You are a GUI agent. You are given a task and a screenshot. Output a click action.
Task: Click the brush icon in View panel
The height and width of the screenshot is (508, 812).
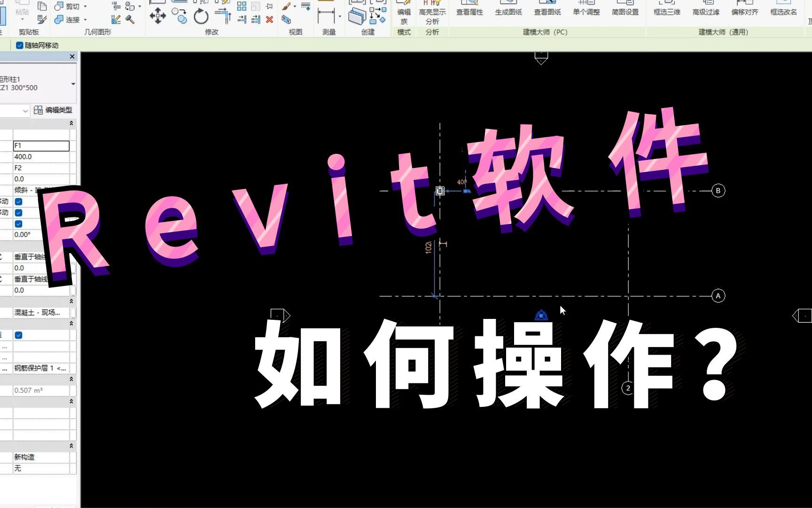[x=286, y=6]
